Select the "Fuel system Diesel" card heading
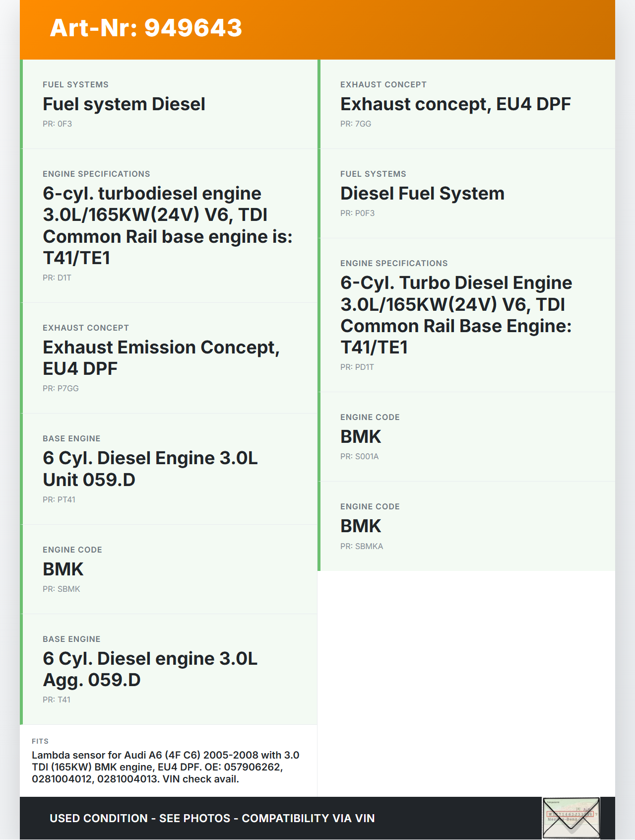Image resolution: width=635 pixels, height=840 pixels. coord(124,104)
